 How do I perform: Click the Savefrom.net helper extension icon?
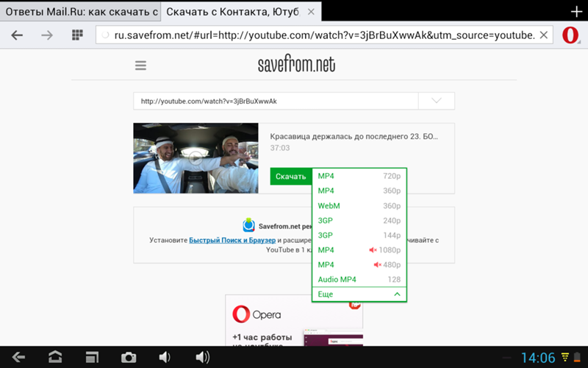248,225
